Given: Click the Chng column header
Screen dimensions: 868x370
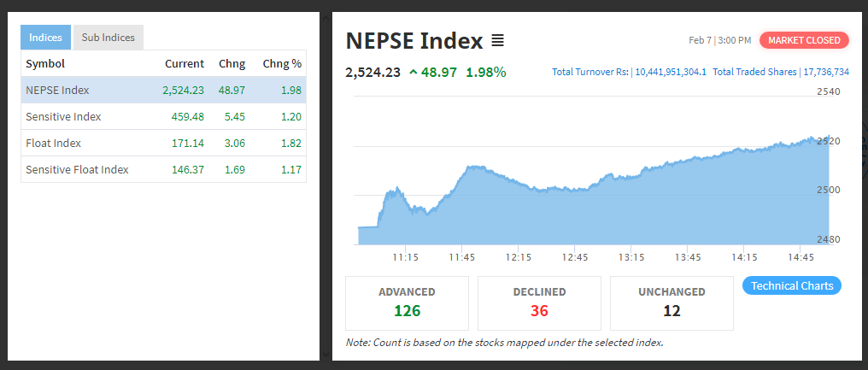Looking at the screenshot, I should pos(232,64).
